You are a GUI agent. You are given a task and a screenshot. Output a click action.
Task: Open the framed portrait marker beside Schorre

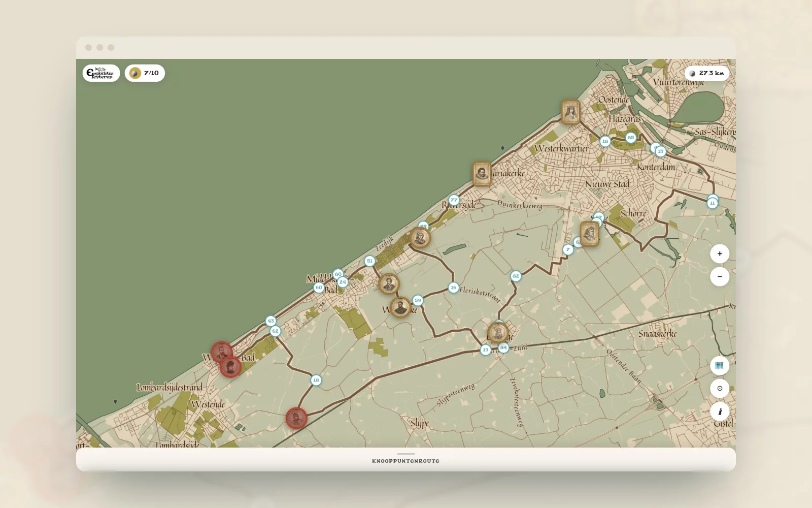point(590,234)
